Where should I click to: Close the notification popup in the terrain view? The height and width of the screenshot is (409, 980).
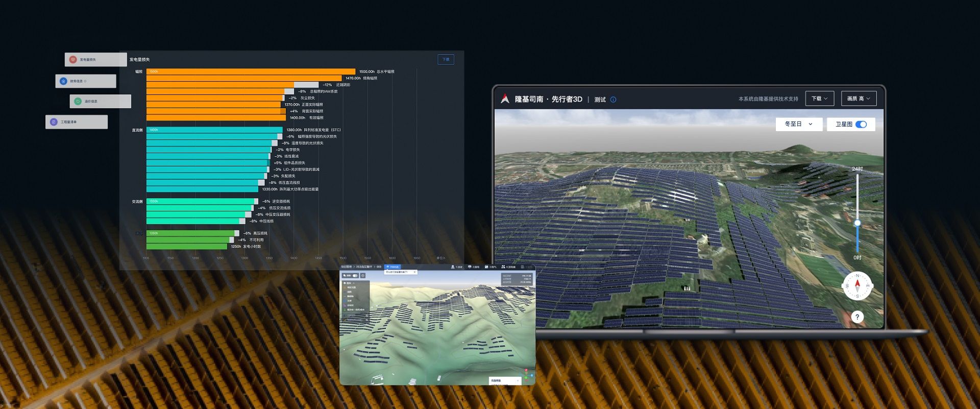click(x=414, y=272)
